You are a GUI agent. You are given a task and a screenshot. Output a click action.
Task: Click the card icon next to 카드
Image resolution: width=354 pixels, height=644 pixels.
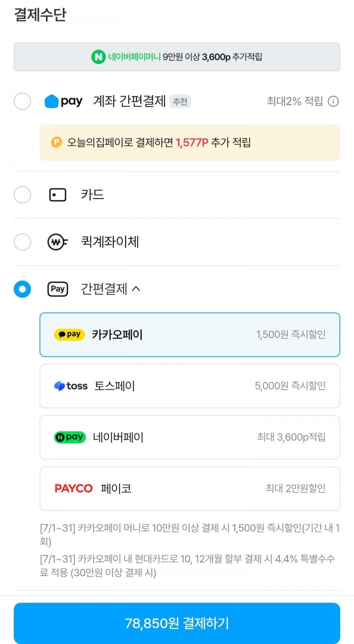[58, 195]
